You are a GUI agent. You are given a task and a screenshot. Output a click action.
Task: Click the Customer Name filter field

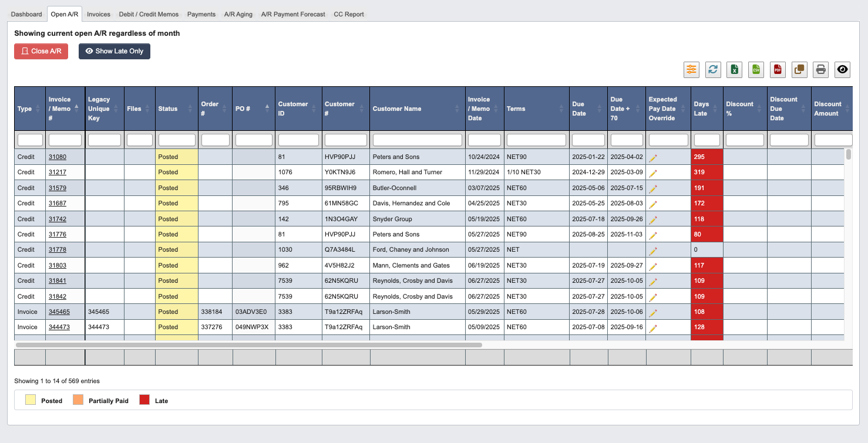point(417,139)
